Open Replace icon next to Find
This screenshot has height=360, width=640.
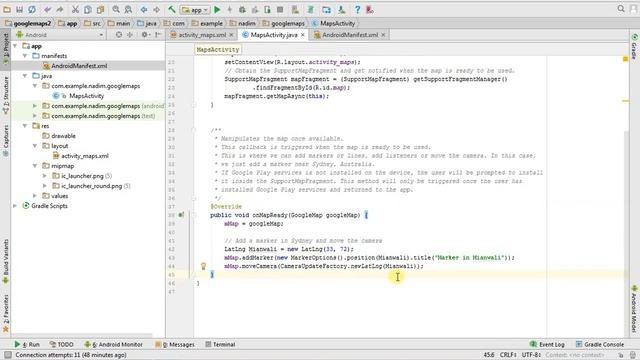point(128,9)
